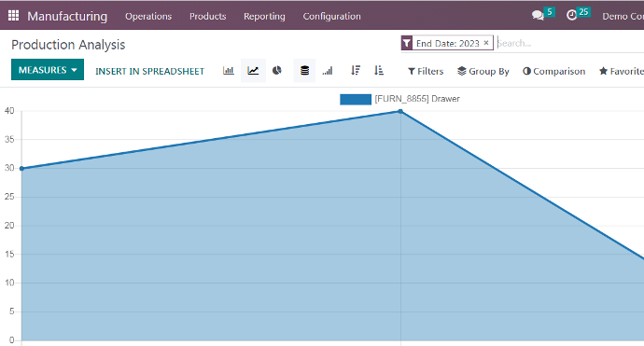Expand the Measures dropdown
The height and width of the screenshot is (346, 644).
pyautogui.click(x=48, y=70)
